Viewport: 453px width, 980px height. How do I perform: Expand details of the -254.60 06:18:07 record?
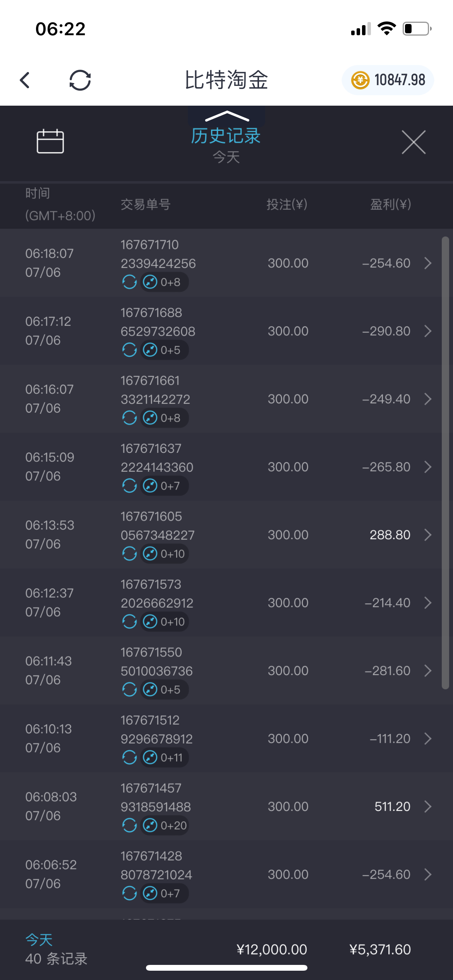pyautogui.click(x=428, y=263)
